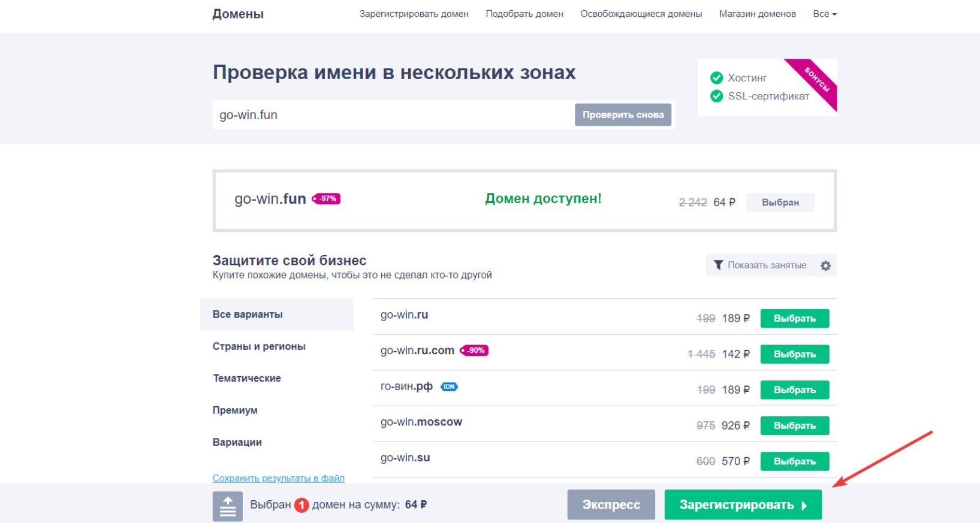Viewport: 980px width, 523px height.
Task: Click the -97% discount tag on go-win.fun
Action: tap(326, 199)
